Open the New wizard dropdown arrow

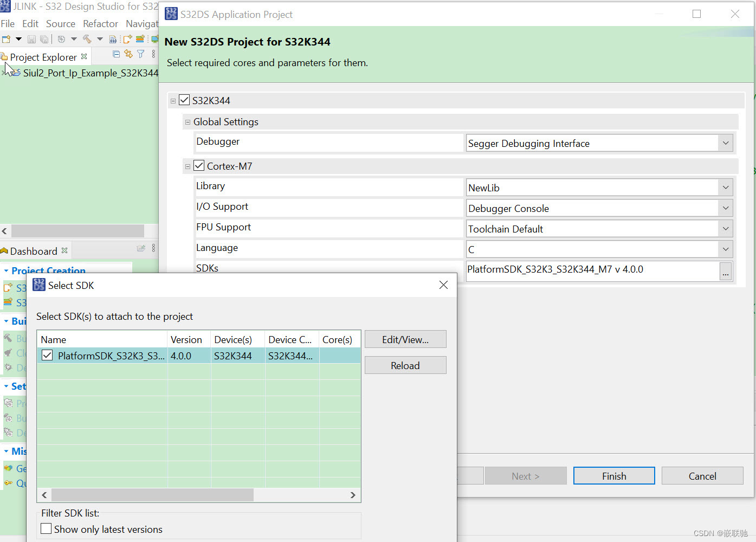18,39
